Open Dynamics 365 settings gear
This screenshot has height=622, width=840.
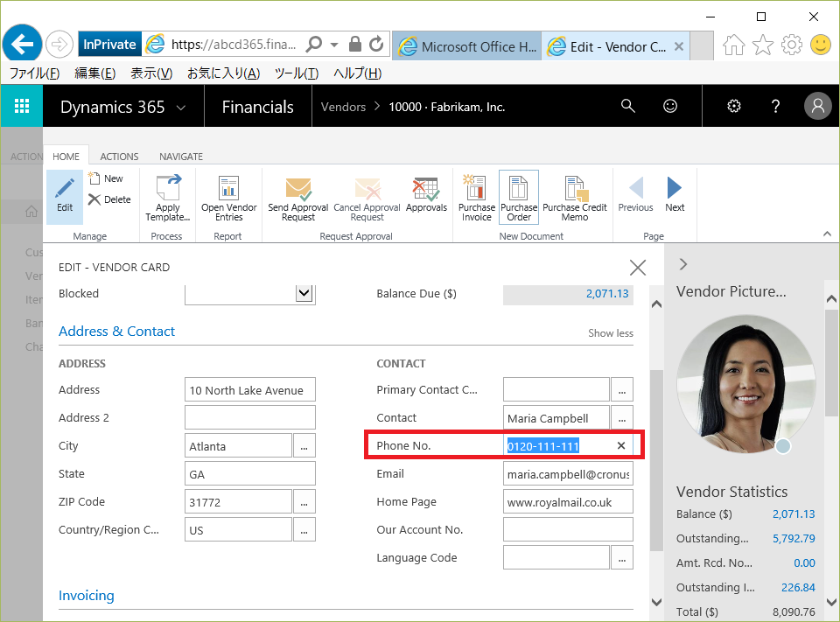[734, 106]
